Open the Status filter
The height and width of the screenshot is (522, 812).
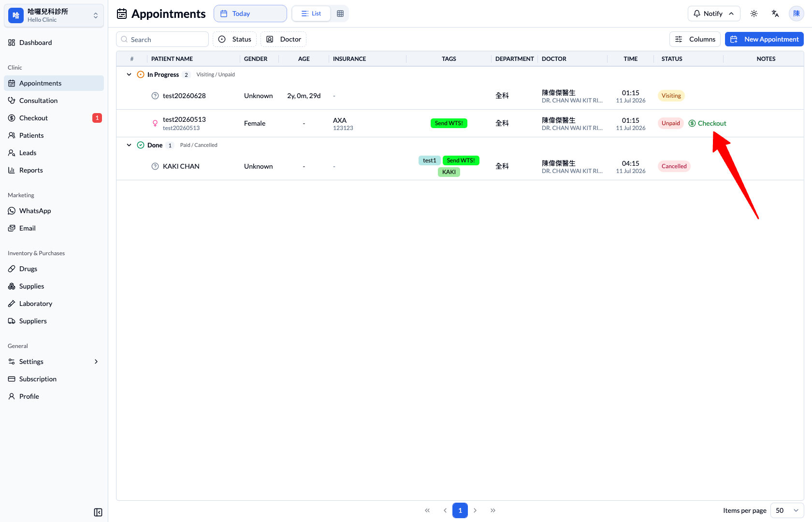point(235,39)
